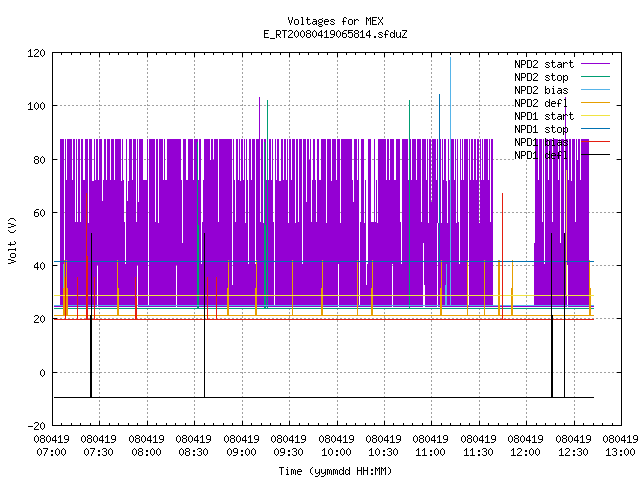Click the x-axis tick label 09:00
This screenshot has height=480, width=640.
pos(241,452)
